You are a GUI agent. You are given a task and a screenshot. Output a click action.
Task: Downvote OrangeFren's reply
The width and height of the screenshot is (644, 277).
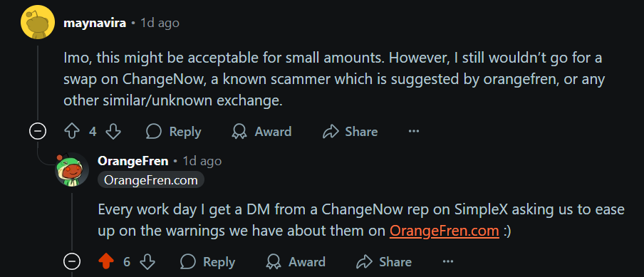pos(147,262)
